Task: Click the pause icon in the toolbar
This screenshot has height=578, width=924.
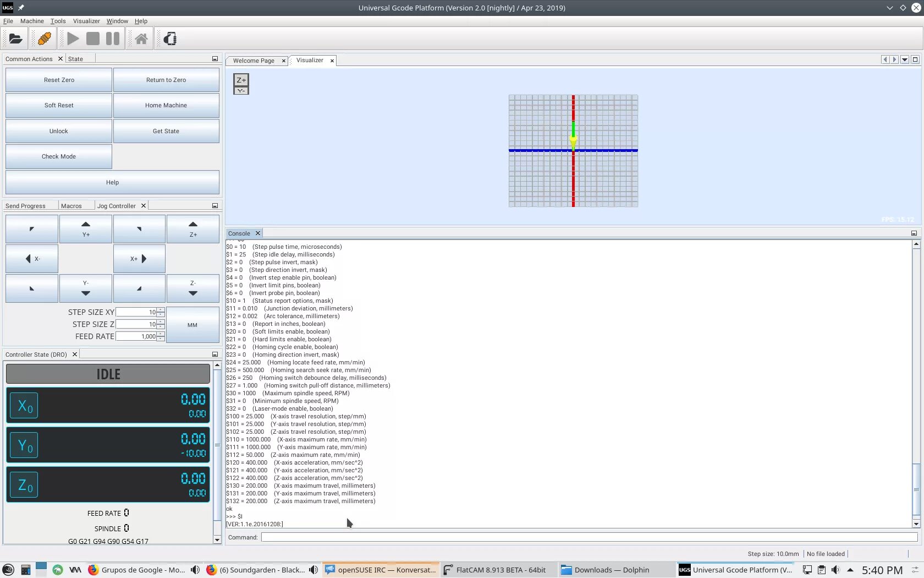Action: pyautogui.click(x=113, y=39)
